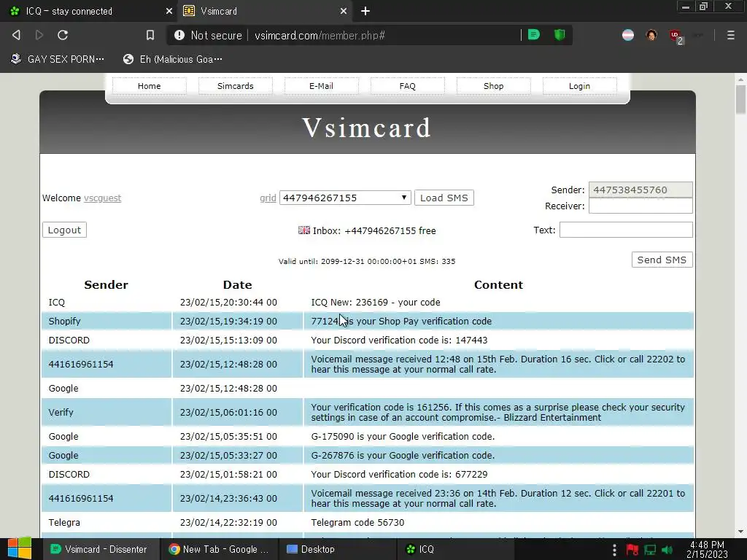
Task: Switch to ICQ – stay connected tab
Action: 88,11
